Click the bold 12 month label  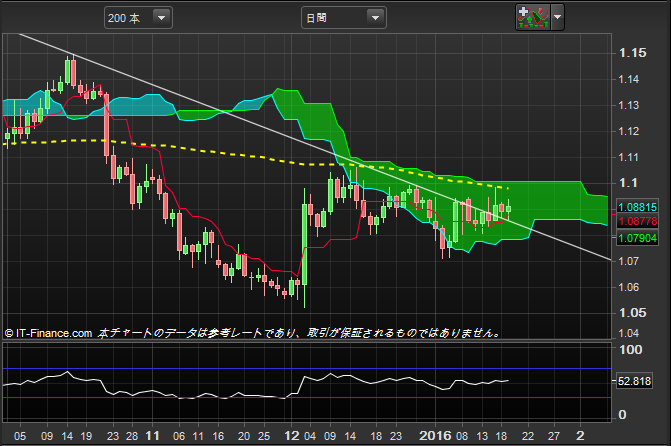click(x=292, y=436)
